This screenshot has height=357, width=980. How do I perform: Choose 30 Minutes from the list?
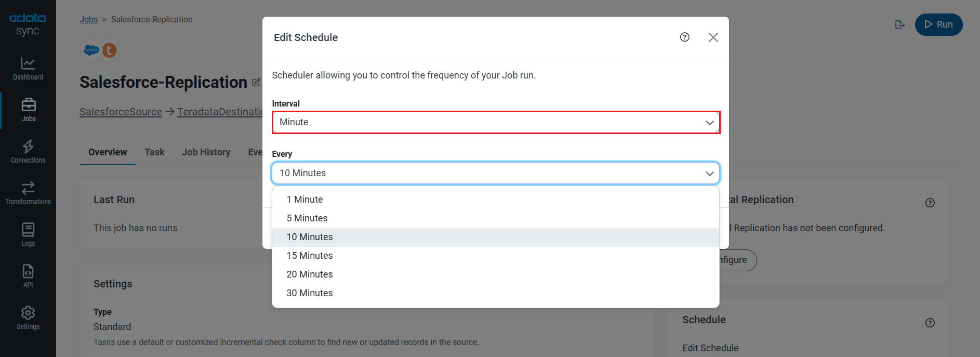pyautogui.click(x=310, y=293)
